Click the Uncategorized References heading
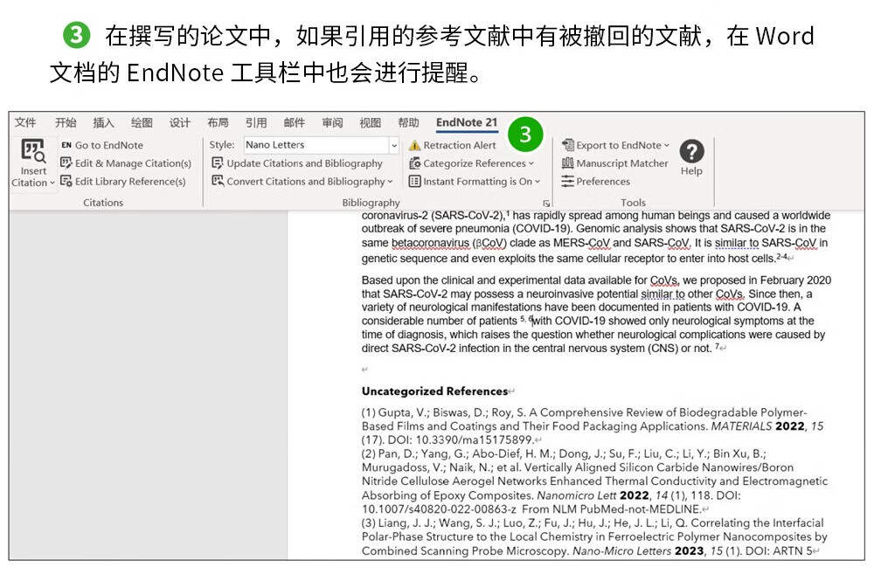874x588 pixels. point(434,391)
